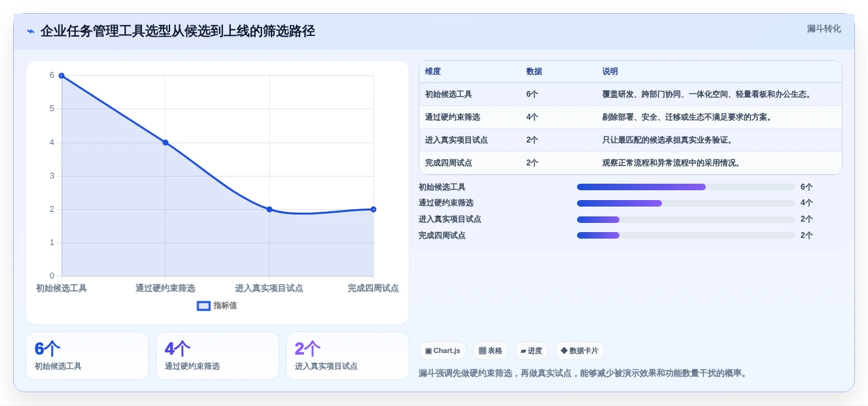Click description starting 覆盖研发、跨部门协同
The image size is (868, 406).
coord(708,94)
